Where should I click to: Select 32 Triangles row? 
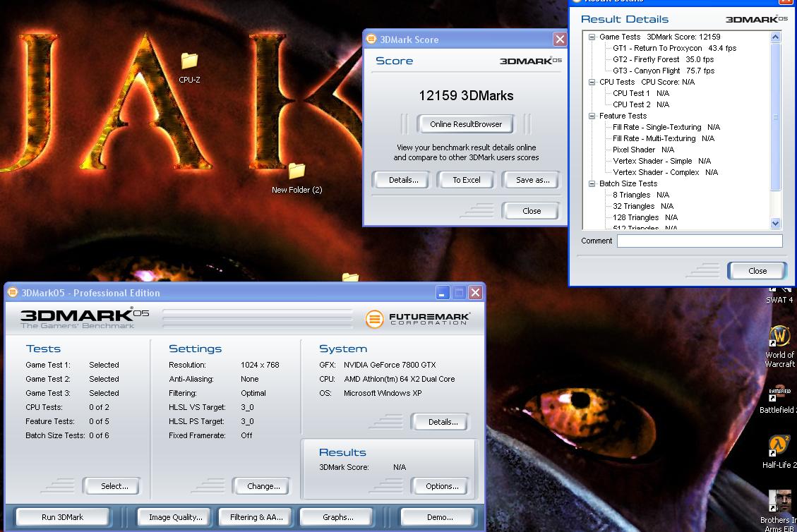(643, 206)
